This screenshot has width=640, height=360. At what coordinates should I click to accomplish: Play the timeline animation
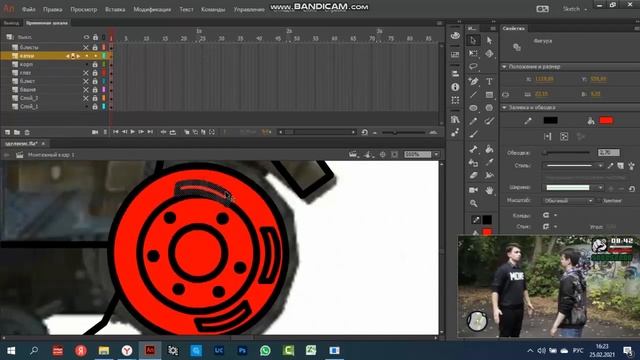[x=133, y=132]
